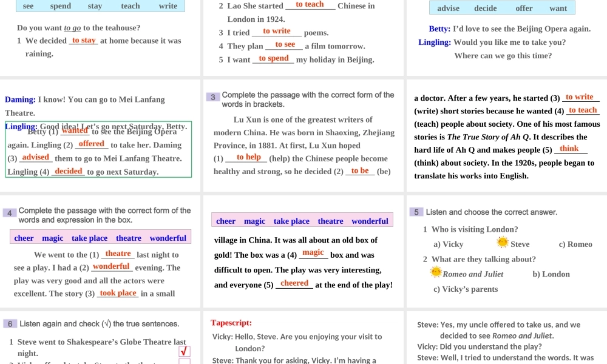The width and height of the screenshot is (607, 364).
Task: Click the red answer 'to stay'
Action: [x=84, y=40]
